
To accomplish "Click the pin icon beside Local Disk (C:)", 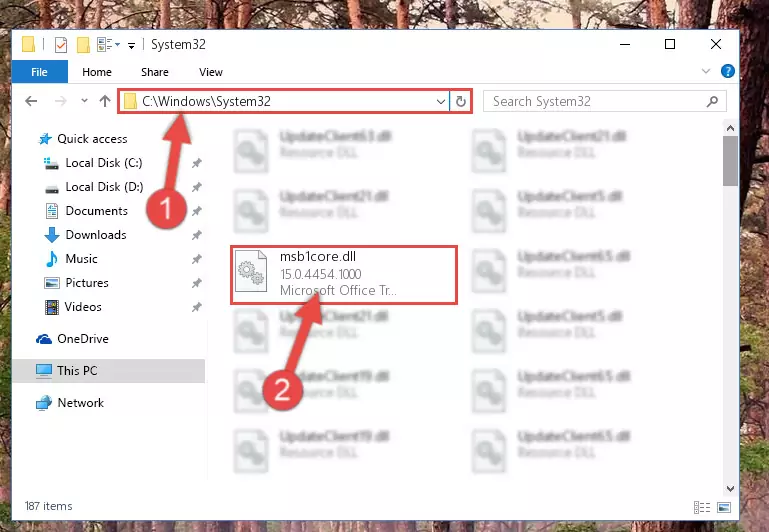I will (197, 163).
